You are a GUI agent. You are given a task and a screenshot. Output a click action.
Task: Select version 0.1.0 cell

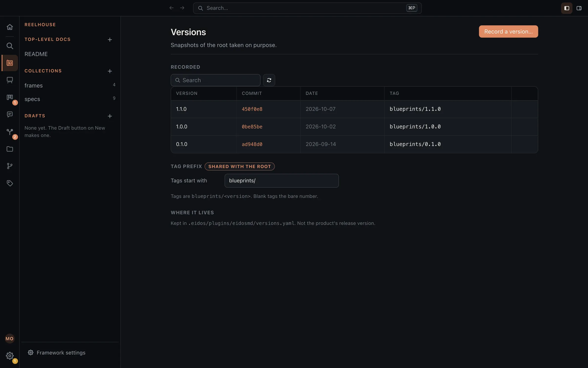point(204,144)
